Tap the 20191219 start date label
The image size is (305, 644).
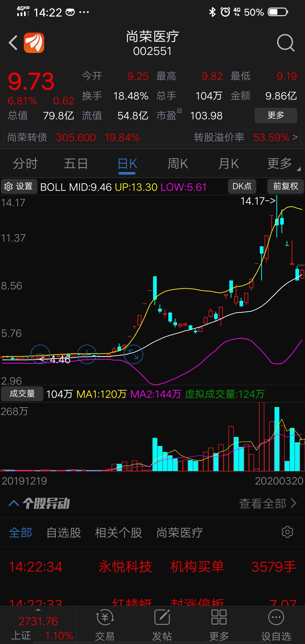24,481
